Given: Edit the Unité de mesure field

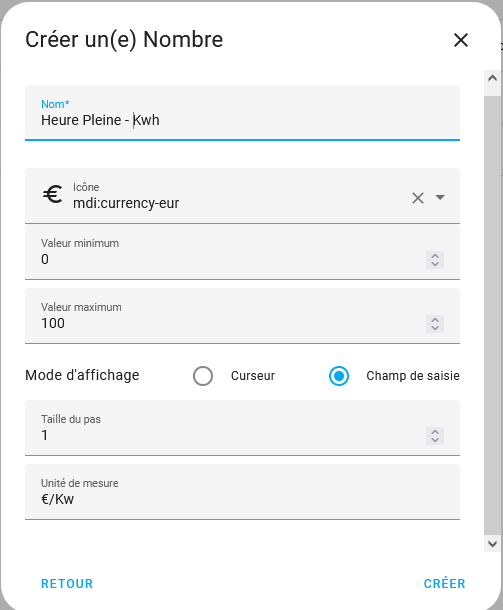Looking at the screenshot, I should pos(242,492).
